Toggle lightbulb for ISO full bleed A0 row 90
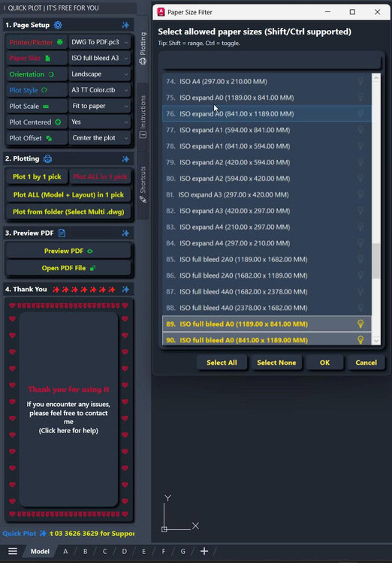Screen dimensions: 392x563 (x=360, y=339)
